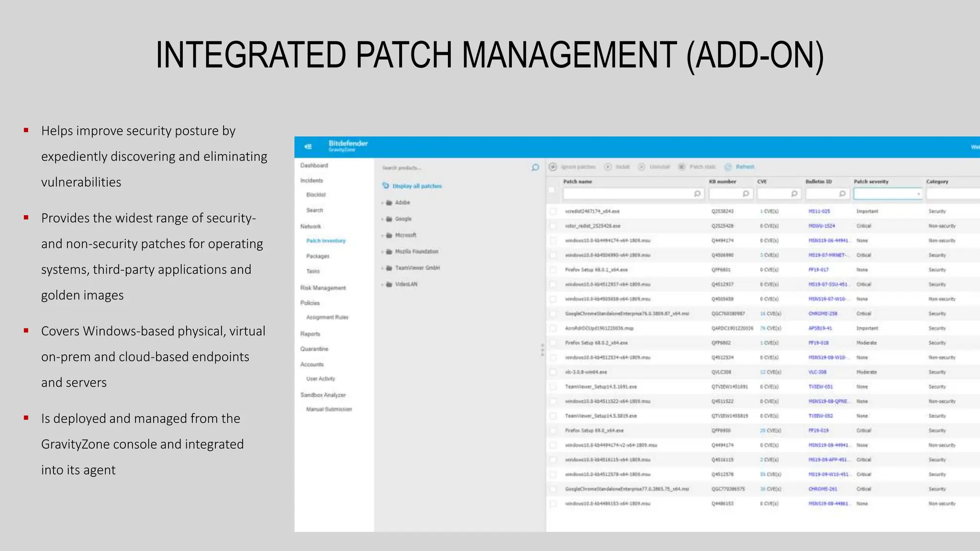Click the Patch name filter input field
Screen dimensions: 980x551
coord(633,194)
